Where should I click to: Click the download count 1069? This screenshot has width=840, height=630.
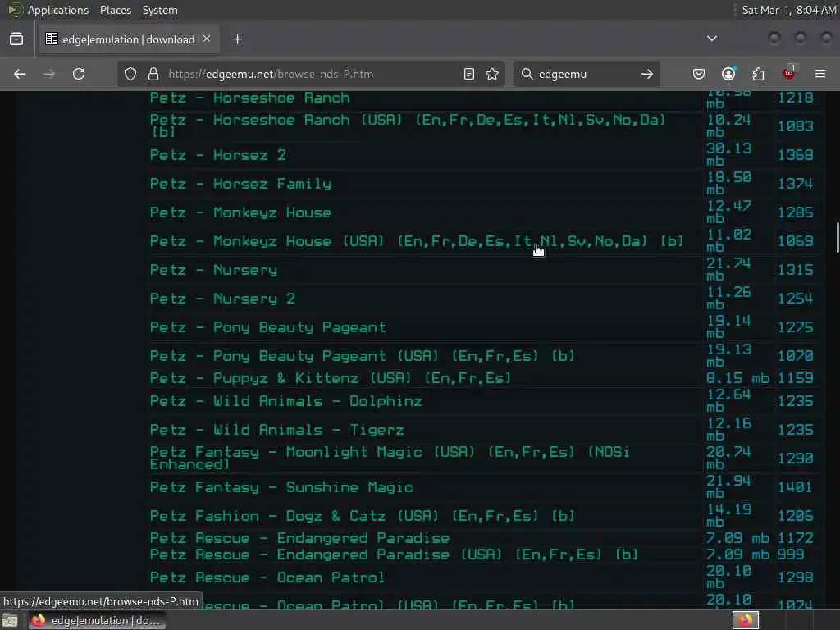coord(795,242)
